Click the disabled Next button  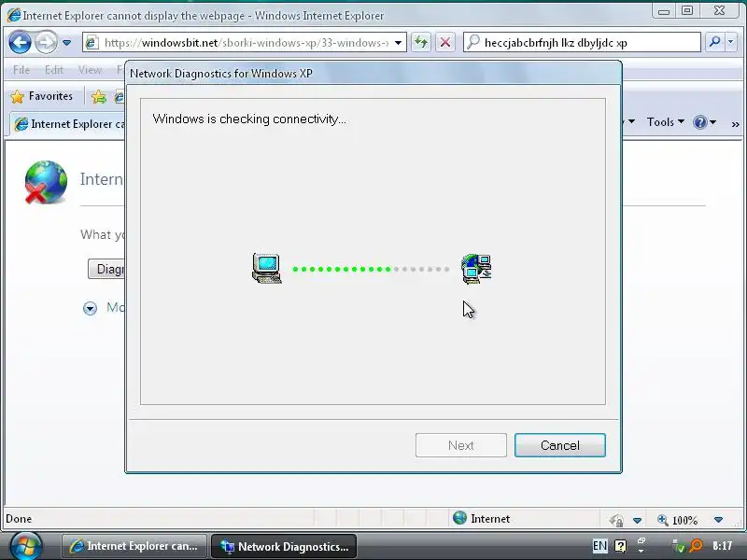click(x=460, y=445)
